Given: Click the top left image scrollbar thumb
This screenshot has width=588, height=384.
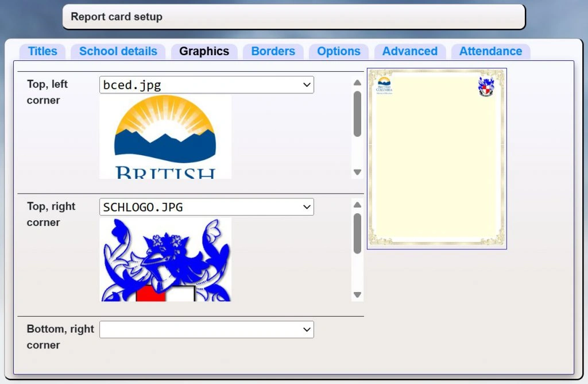Looking at the screenshot, I should click(357, 114).
